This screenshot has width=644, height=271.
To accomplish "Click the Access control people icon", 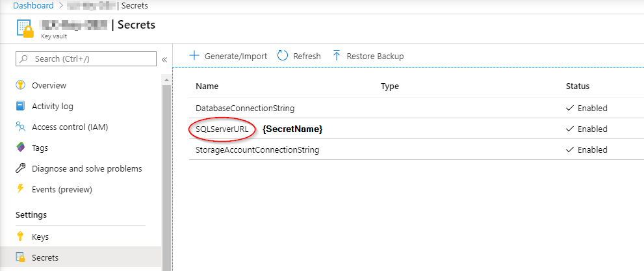I will tap(20, 127).
